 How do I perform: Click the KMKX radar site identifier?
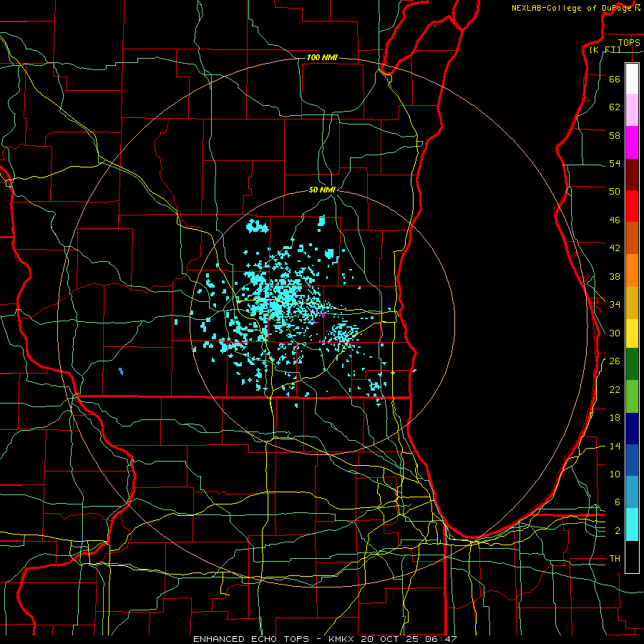click(x=343, y=639)
